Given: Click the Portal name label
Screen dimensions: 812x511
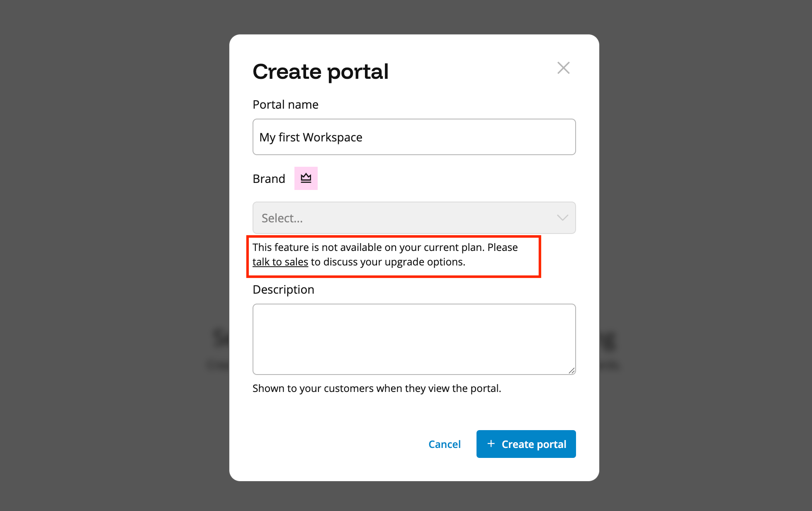Looking at the screenshot, I should coord(285,105).
